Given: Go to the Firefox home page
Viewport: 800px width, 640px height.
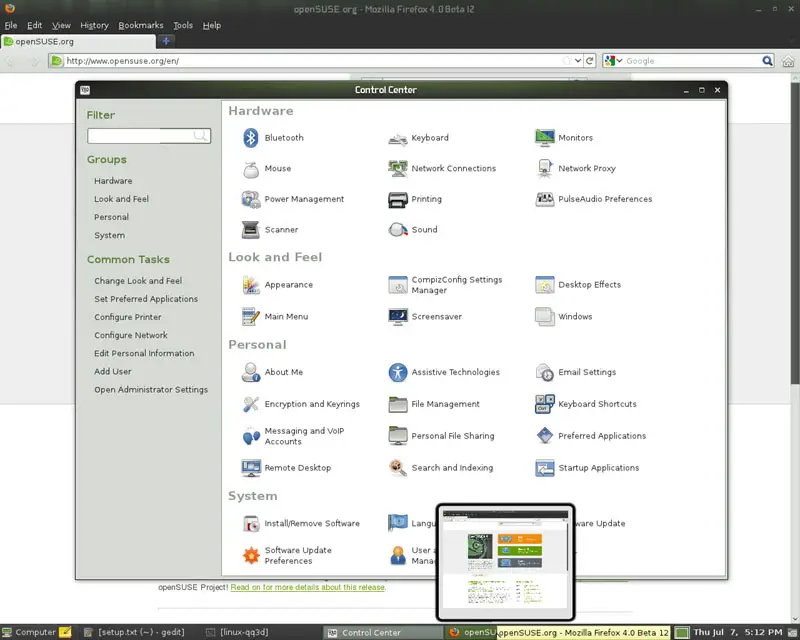Looking at the screenshot, I should (x=788, y=61).
